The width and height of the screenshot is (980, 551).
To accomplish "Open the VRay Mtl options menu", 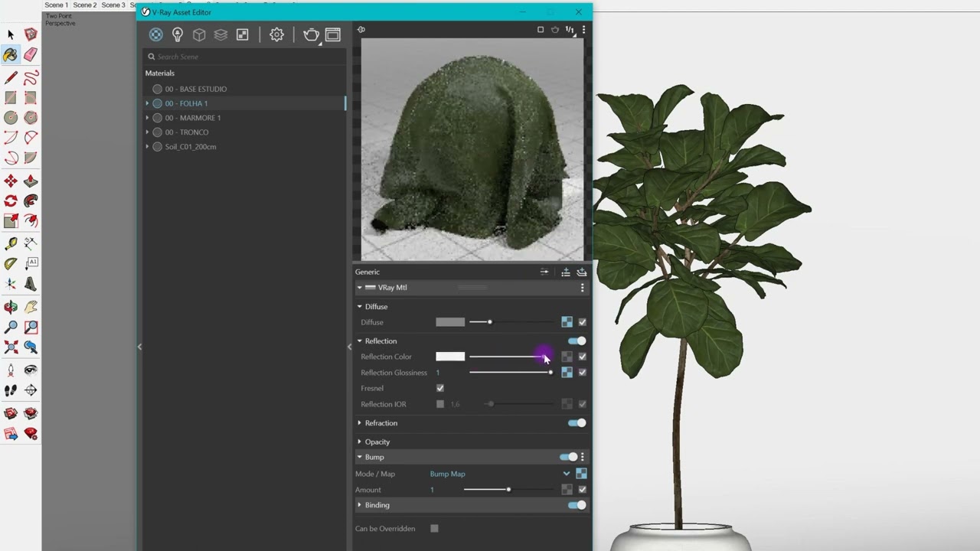I will (x=582, y=288).
